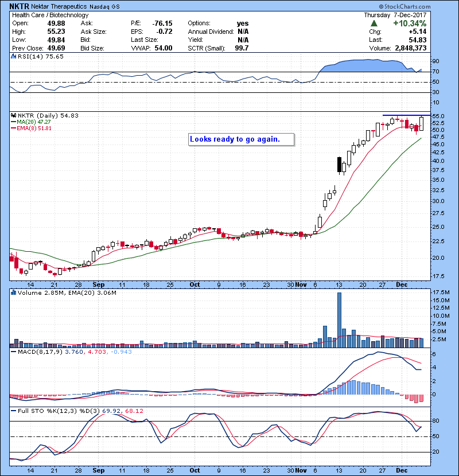
Task: Click the MACD signal value 4.703
Action: point(97,352)
